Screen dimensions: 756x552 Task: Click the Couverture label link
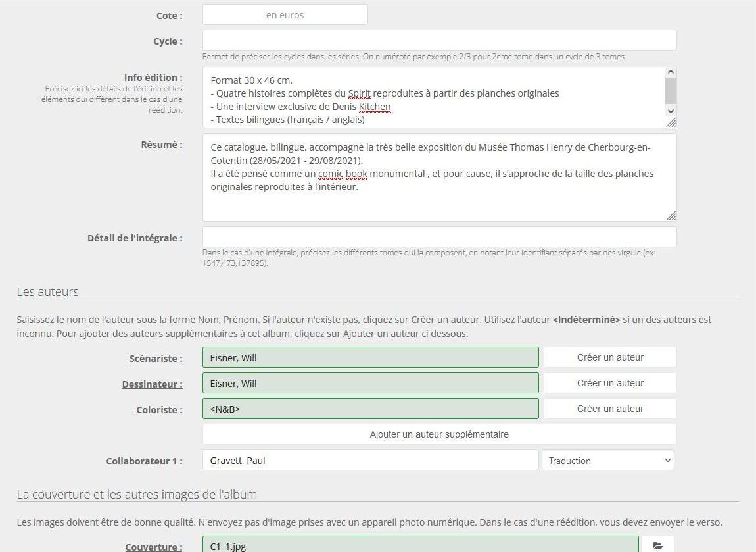tap(154, 547)
